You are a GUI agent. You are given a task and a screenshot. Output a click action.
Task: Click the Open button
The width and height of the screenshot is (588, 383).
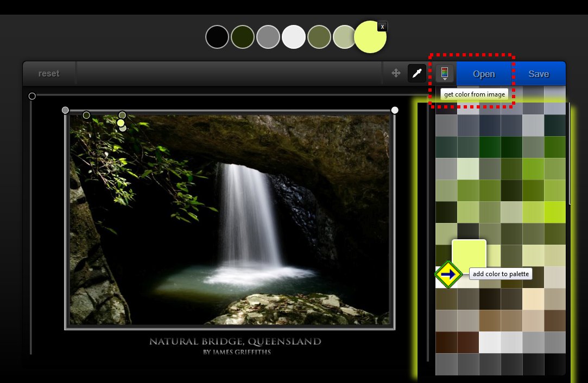[x=484, y=74]
